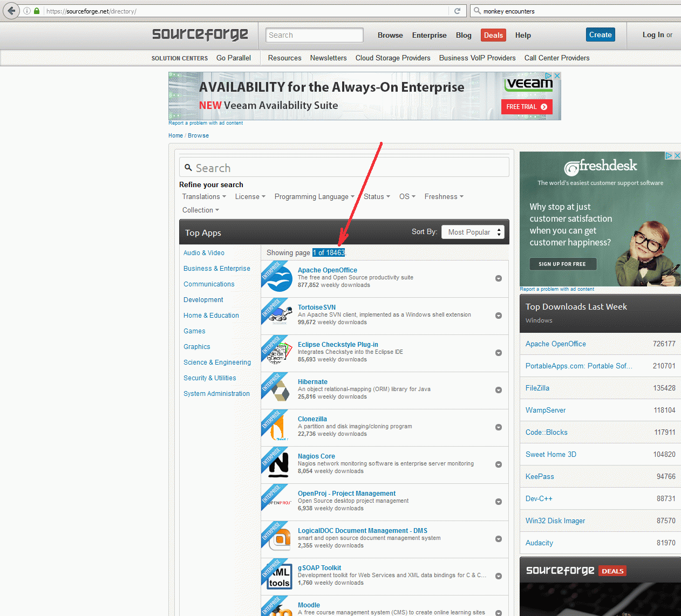Expand details arrow for OpenProj

(499, 502)
